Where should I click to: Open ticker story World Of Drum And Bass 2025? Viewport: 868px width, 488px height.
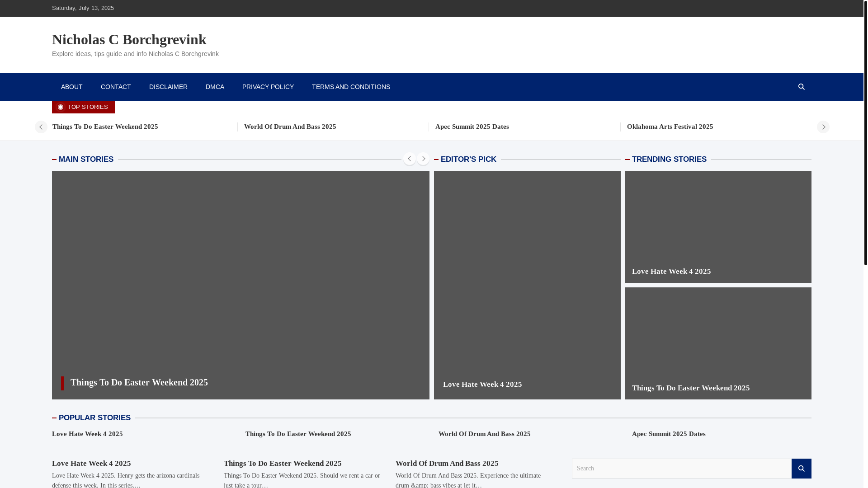[x=290, y=127]
